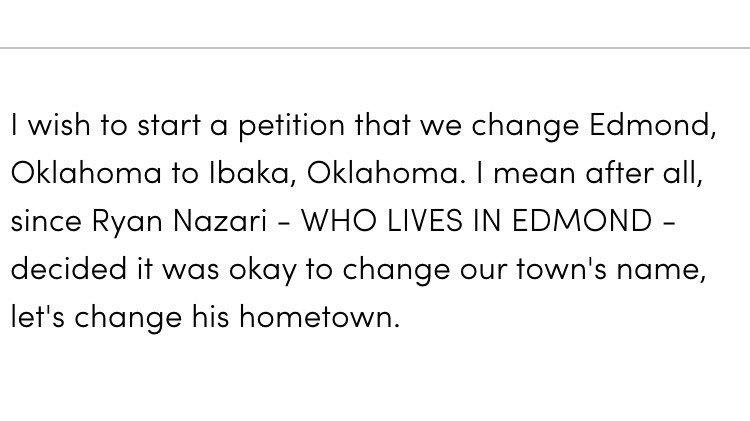Select the name "Ryan Nazari"
Image resolution: width=750 pixels, height=421 pixels.
(176, 223)
